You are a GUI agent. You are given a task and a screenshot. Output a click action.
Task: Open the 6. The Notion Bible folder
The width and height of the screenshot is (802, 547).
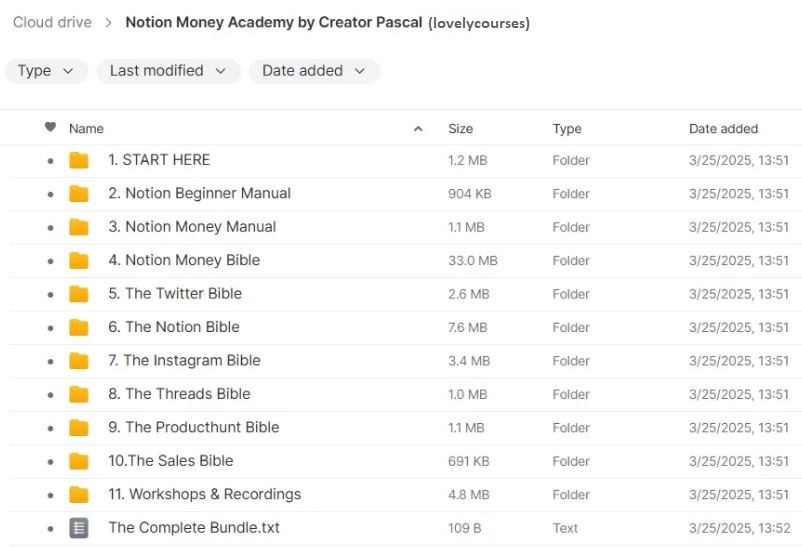click(174, 327)
